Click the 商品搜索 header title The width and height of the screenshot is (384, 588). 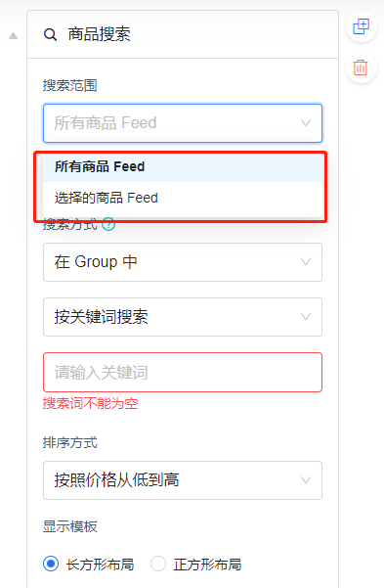(100, 34)
